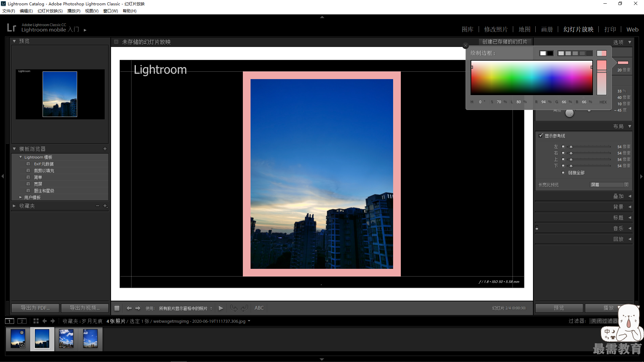Collapse the 选项 panel
The height and width of the screenshot is (362, 644).
(630, 42)
